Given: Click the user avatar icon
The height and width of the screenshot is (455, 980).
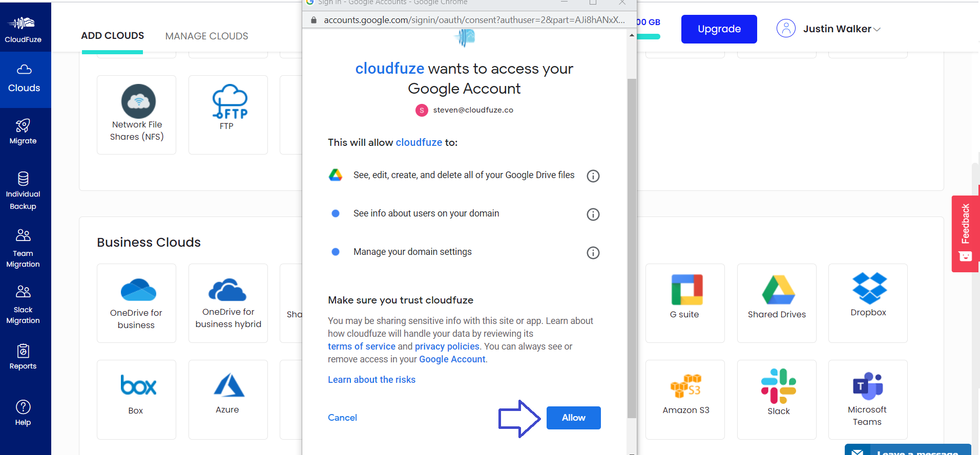Looking at the screenshot, I should pyautogui.click(x=786, y=29).
